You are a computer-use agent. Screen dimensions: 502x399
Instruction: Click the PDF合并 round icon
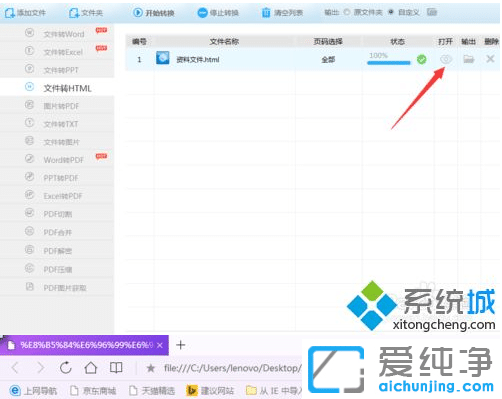(x=30, y=231)
